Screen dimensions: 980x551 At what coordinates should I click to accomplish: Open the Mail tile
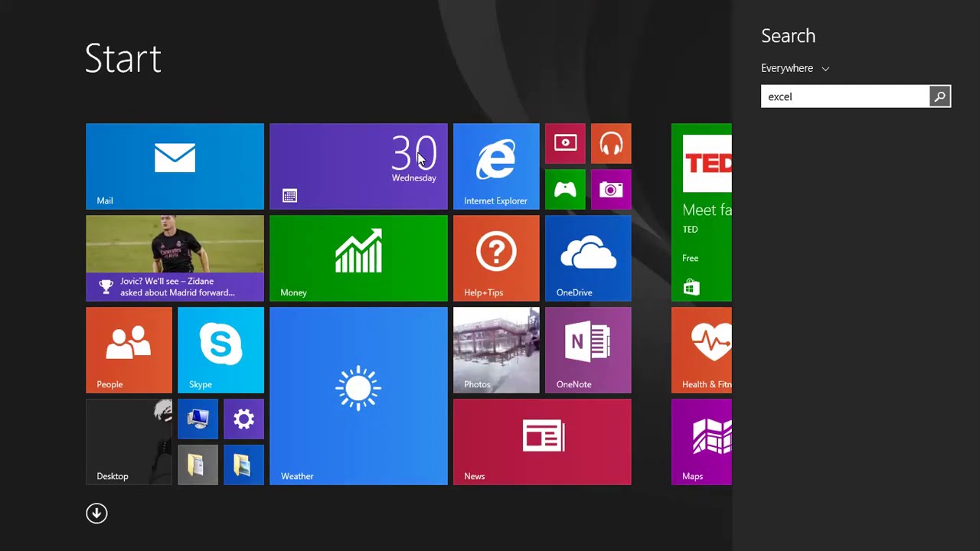175,166
